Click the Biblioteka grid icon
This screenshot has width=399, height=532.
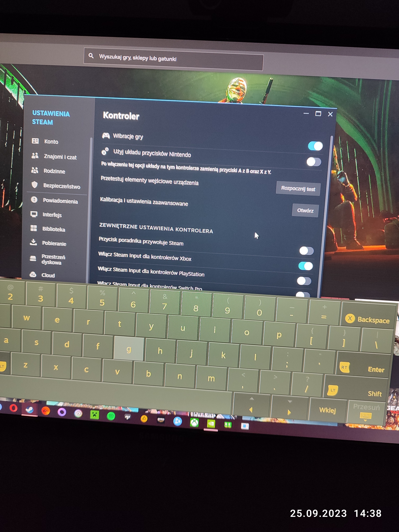tap(34, 228)
